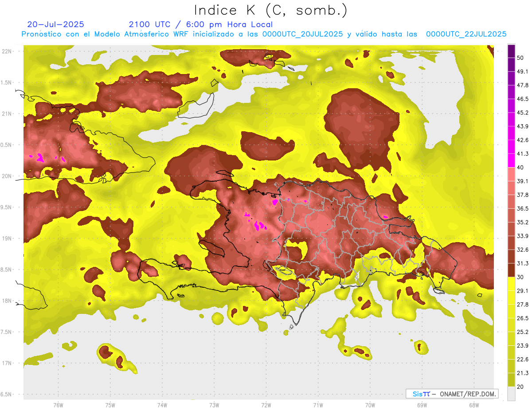Click the colorbar value 23.9

point(523,346)
